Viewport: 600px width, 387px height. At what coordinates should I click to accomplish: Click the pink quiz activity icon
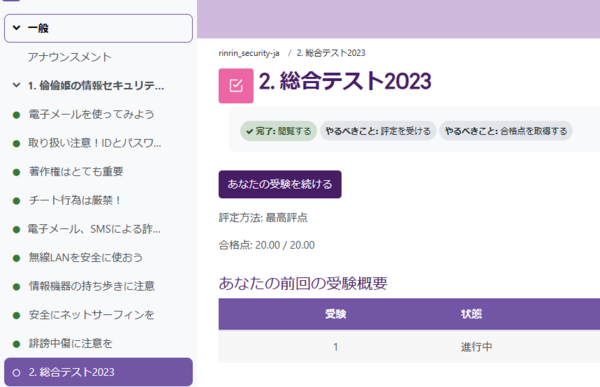click(x=236, y=86)
